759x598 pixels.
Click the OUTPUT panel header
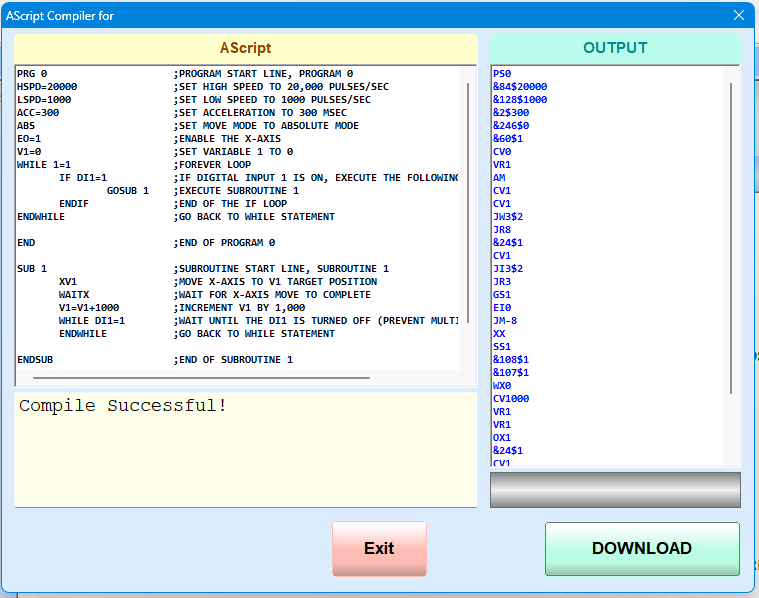pos(615,48)
